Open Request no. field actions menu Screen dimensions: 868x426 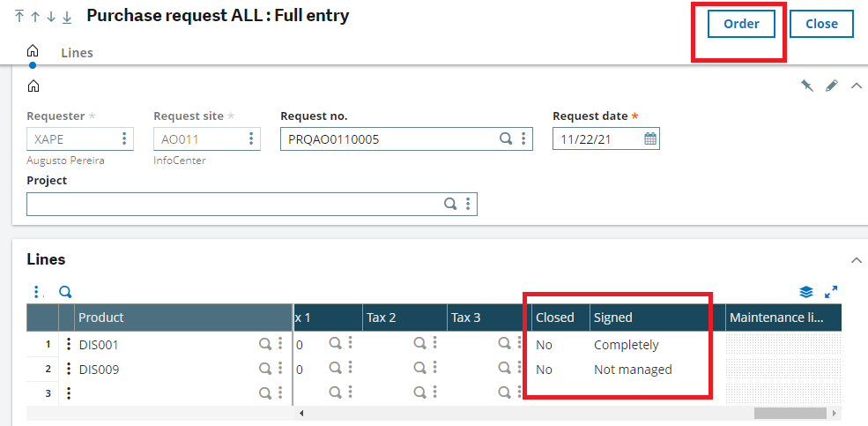coord(523,138)
